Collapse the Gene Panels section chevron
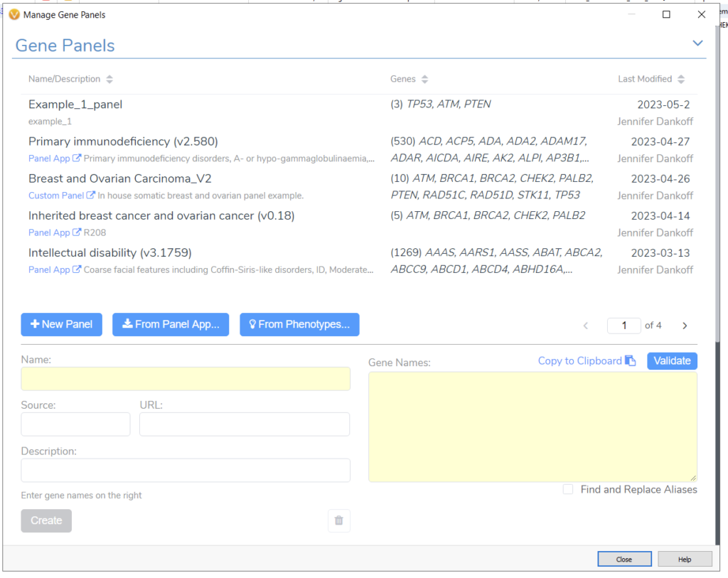Viewport: 728px width, 578px height. click(x=697, y=44)
